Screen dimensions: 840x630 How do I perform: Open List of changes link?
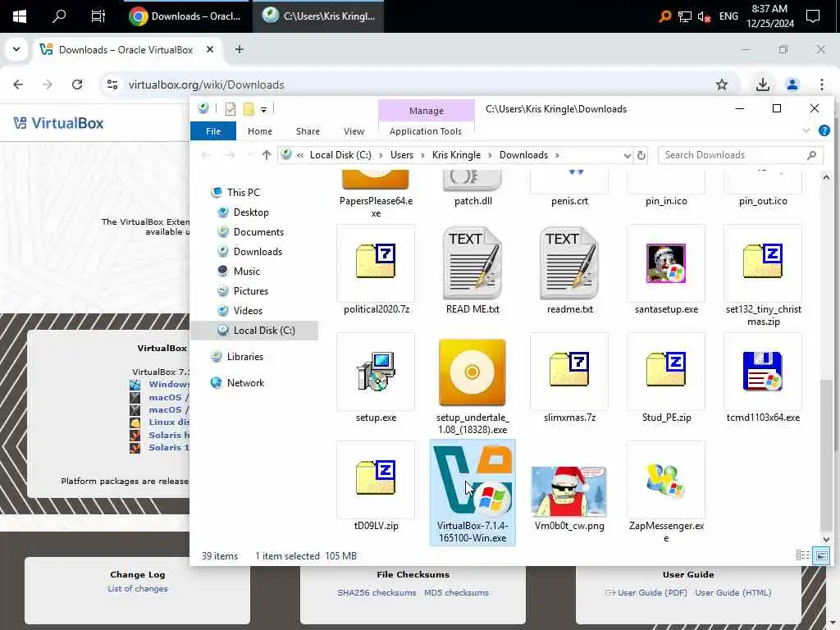point(138,588)
